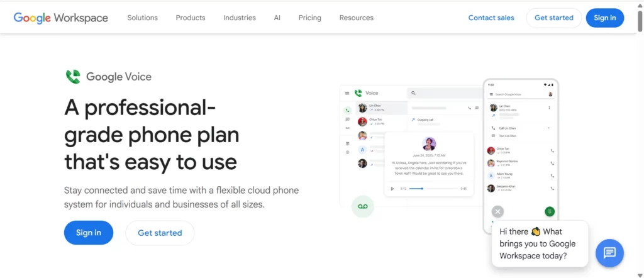This screenshot has height=278, width=644.
Task: Open the Products menu
Action: click(x=191, y=18)
